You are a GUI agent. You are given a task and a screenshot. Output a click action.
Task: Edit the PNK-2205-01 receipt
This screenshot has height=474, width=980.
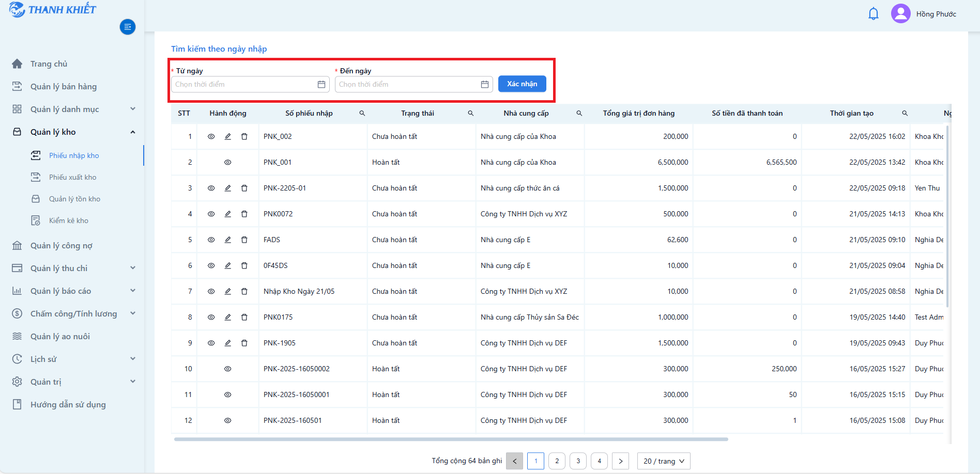pyautogui.click(x=228, y=188)
